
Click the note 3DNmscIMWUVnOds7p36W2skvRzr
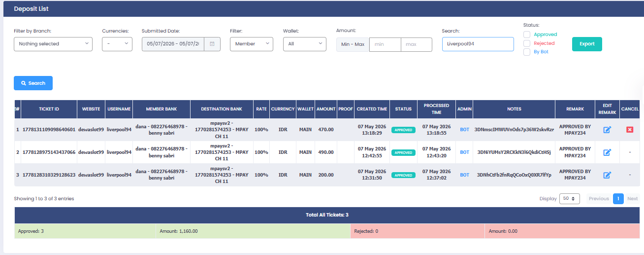[x=514, y=130]
